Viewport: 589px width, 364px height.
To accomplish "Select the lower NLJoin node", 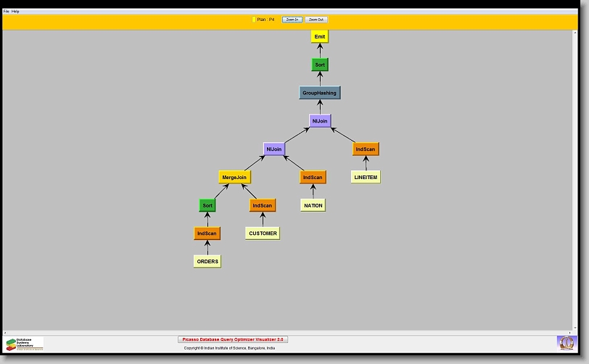I will click(x=274, y=149).
